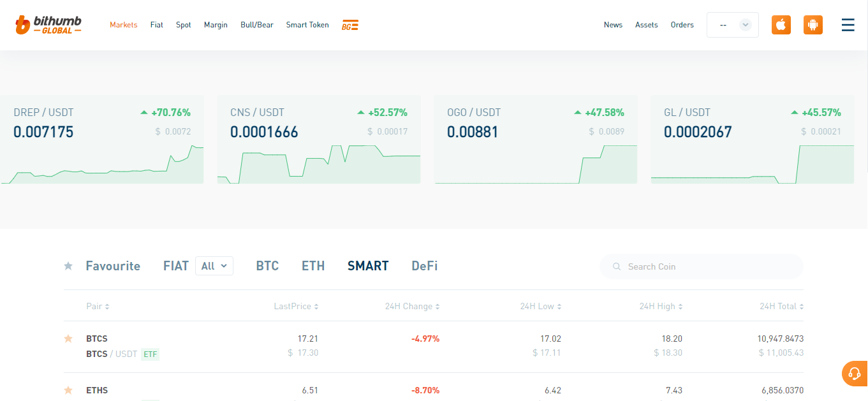
Task: Toggle the star for the ETHS pair
Action: [68, 390]
